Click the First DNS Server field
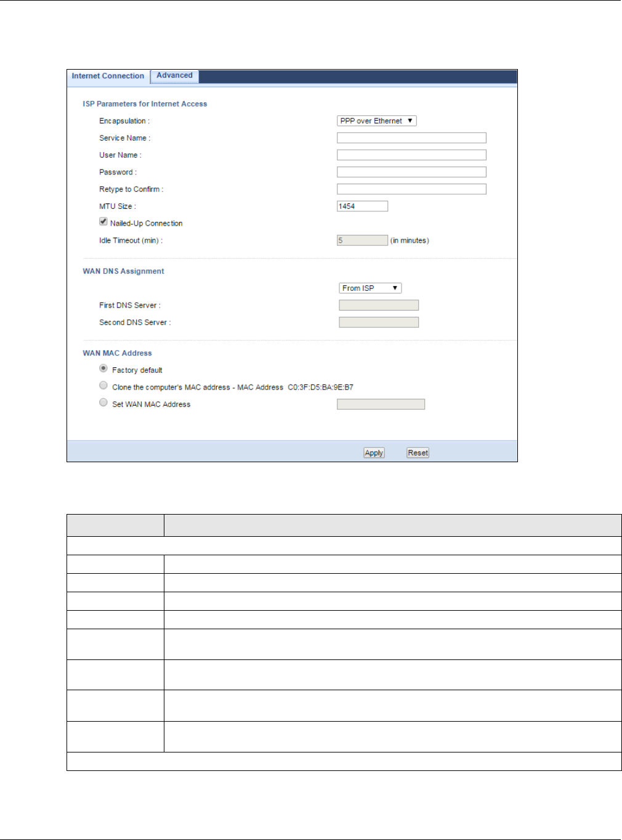This screenshot has width=622, height=840. point(379,305)
